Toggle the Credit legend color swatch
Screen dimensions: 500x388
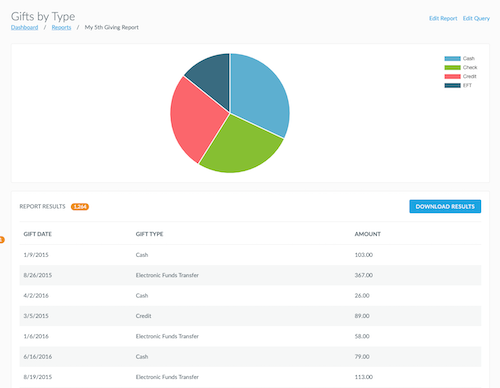point(452,77)
